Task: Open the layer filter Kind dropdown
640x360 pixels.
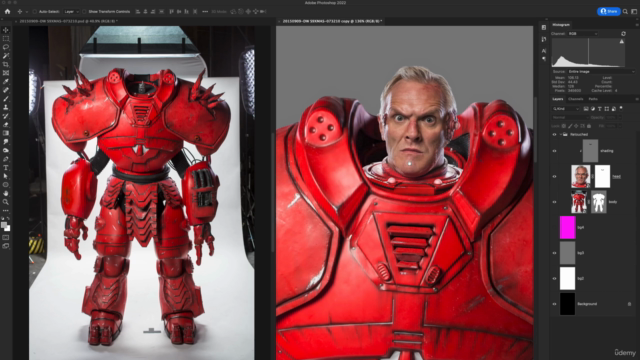Action: click(566, 109)
